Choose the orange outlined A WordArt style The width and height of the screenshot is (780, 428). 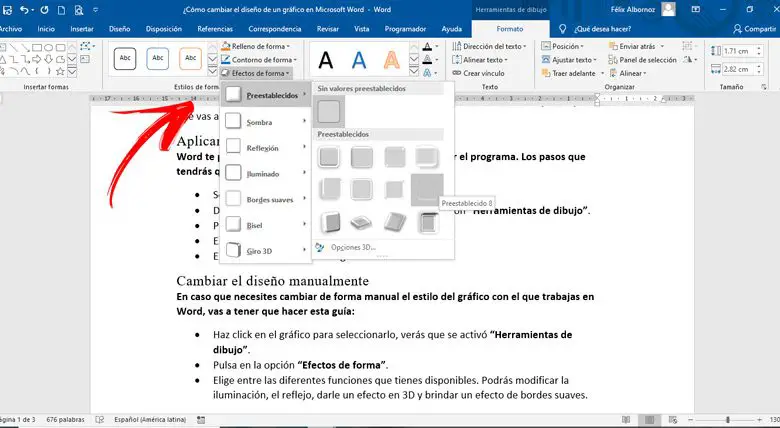tap(391, 60)
